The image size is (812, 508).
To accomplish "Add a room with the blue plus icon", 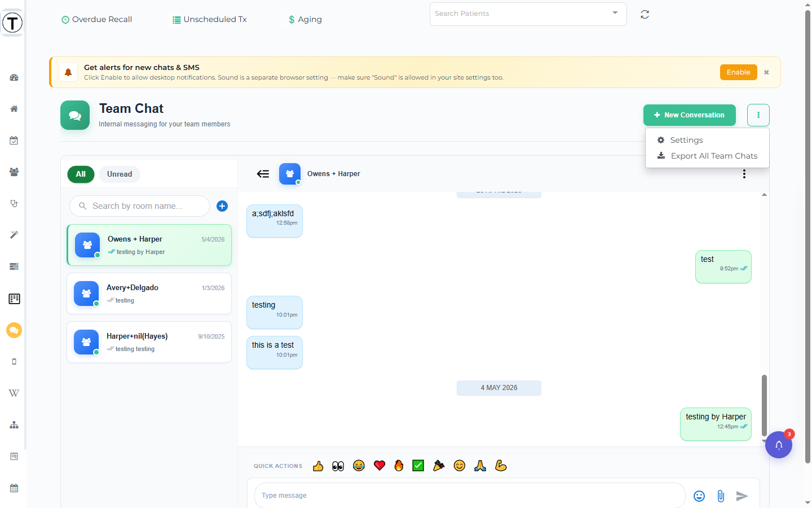I will [x=222, y=206].
